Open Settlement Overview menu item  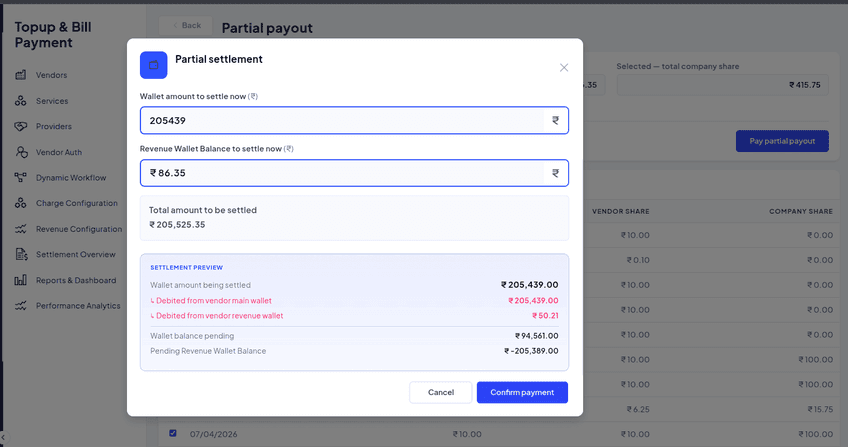76,255
